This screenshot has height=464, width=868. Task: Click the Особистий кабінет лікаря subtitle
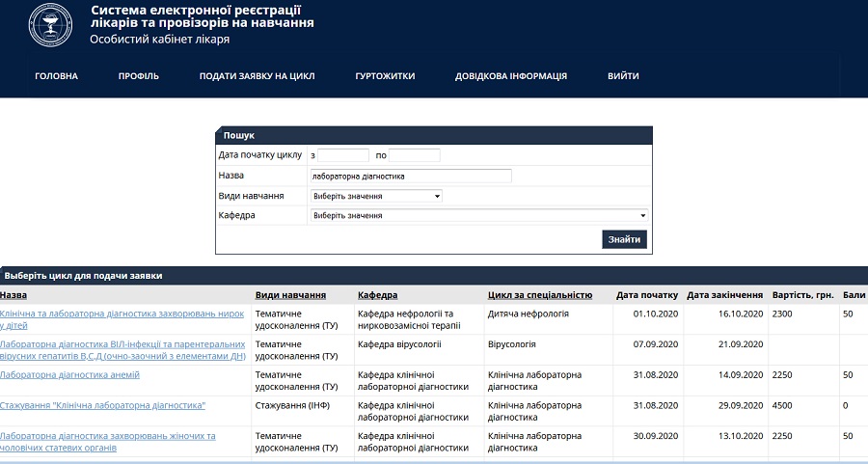click(159, 40)
